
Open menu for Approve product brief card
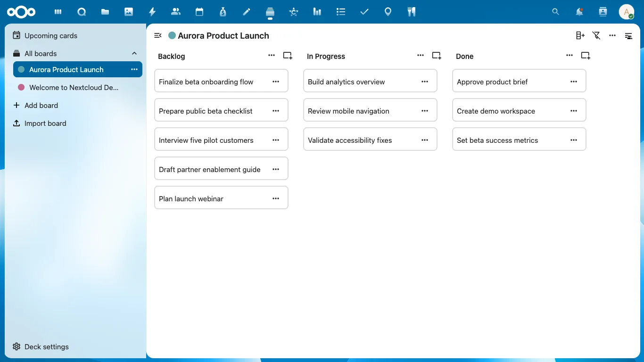[574, 82]
